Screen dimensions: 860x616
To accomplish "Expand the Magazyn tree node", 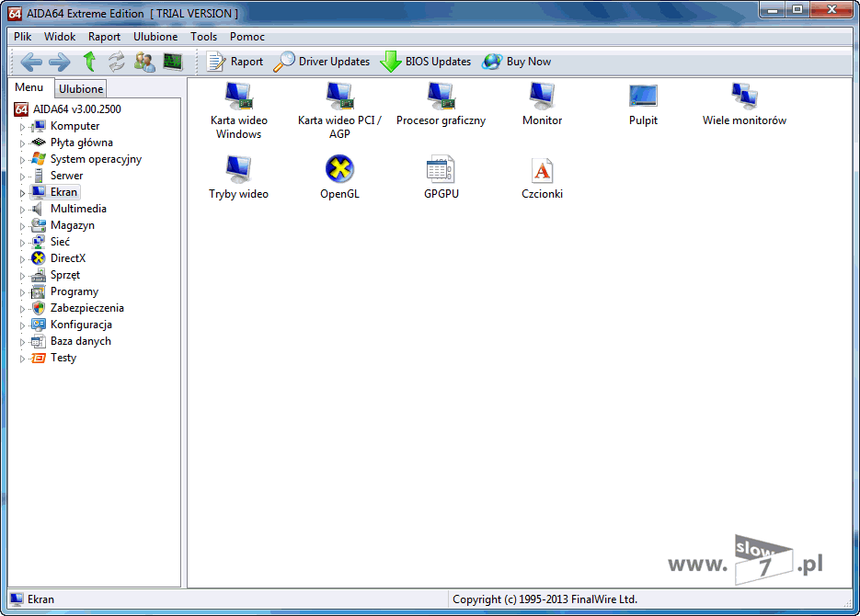I will 22,226.
